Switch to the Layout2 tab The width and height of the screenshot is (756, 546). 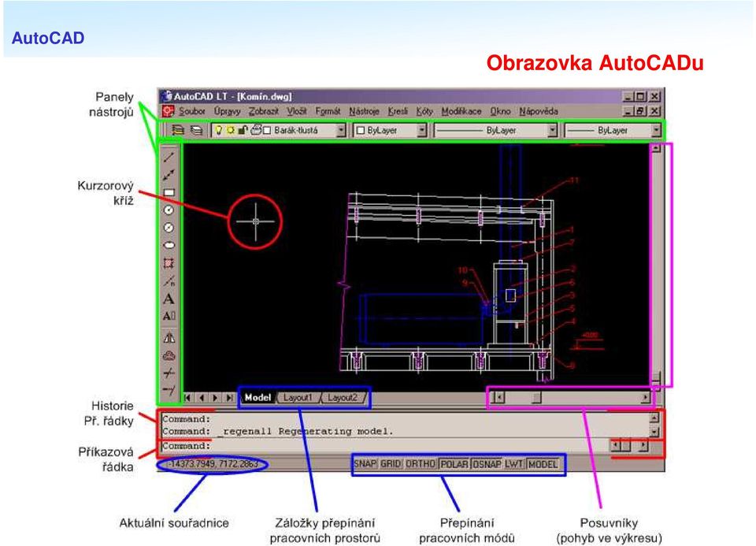[342, 398]
